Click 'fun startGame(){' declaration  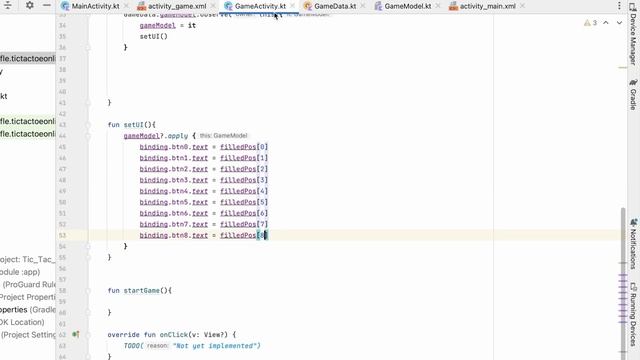coord(140,291)
